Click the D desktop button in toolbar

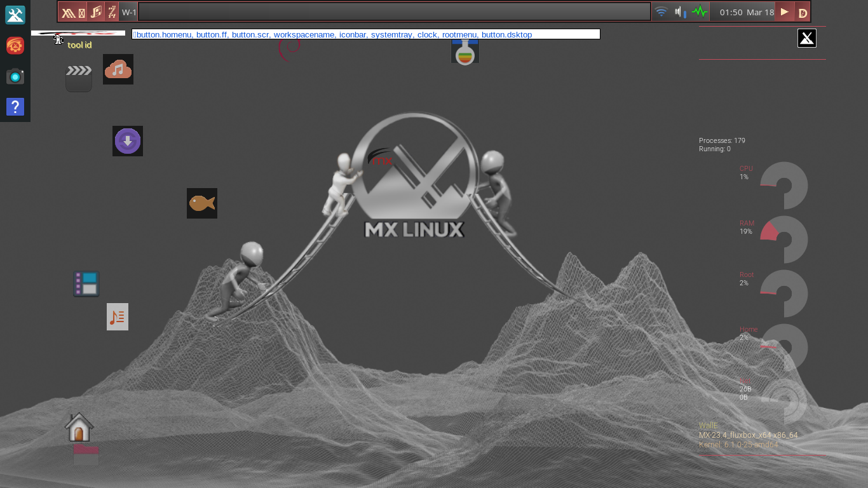tap(803, 12)
